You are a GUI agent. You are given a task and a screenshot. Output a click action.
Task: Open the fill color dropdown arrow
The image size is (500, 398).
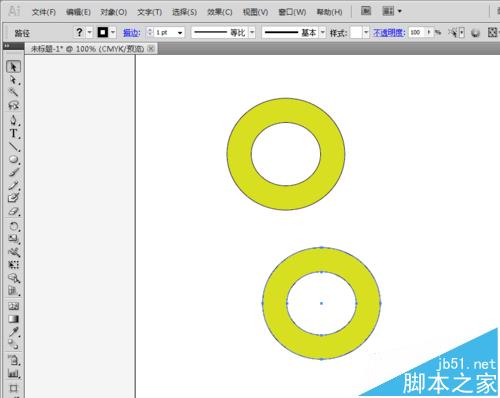click(89, 33)
